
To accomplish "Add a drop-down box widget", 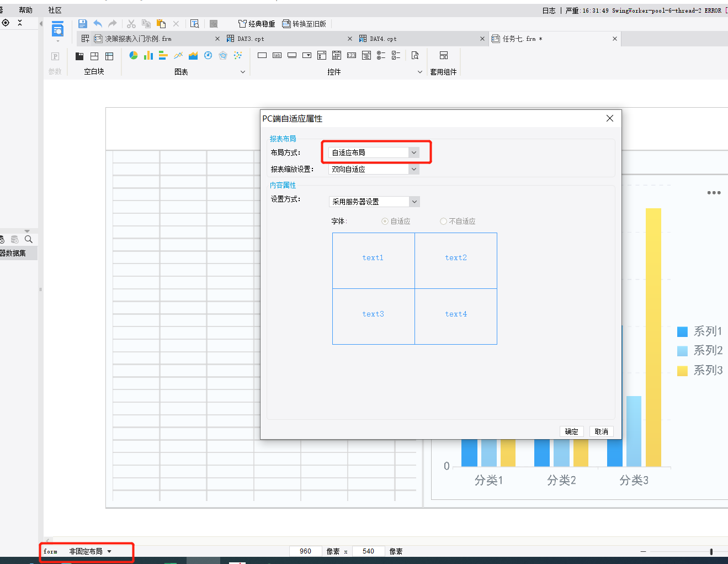I will pos(307,55).
